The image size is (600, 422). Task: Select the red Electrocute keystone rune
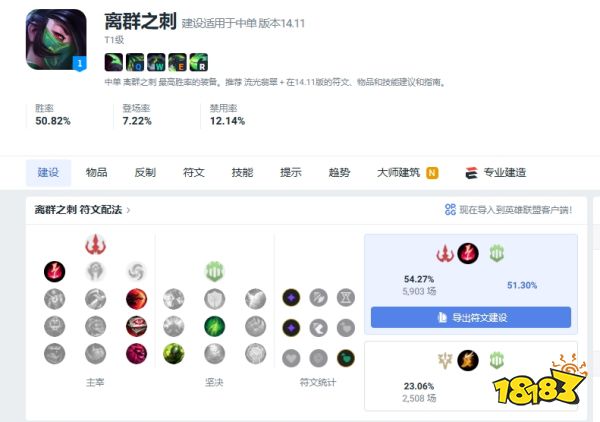coord(54,272)
